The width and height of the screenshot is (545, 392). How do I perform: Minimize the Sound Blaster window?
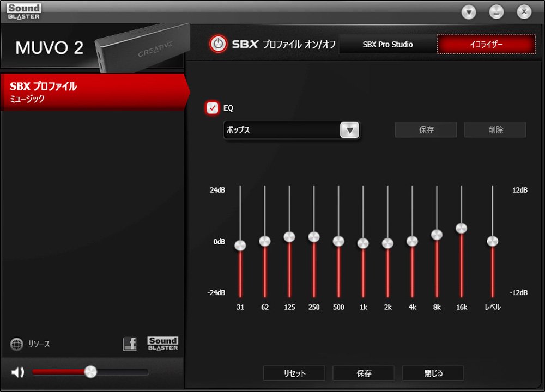496,12
